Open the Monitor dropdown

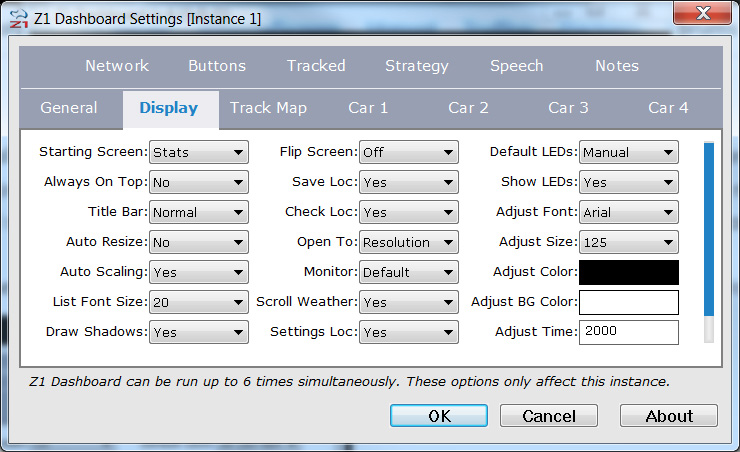(x=409, y=272)
